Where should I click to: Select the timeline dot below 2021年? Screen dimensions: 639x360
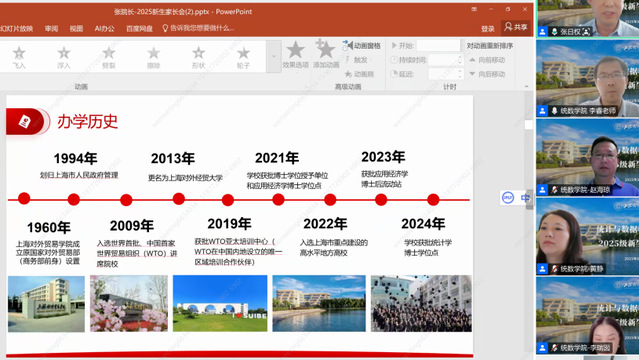pos(278,199)
